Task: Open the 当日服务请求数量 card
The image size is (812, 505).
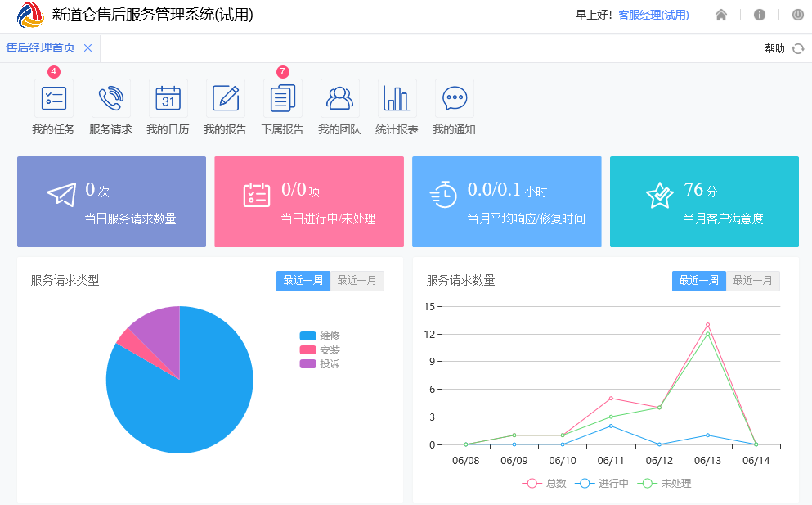Action: (111, 201)
